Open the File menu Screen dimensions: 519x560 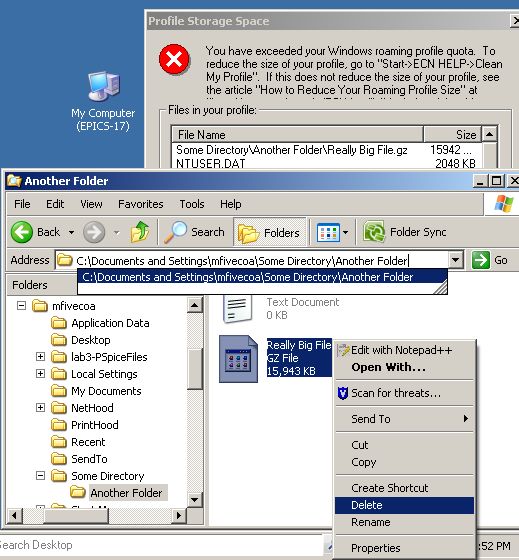[x=22, y=204]
